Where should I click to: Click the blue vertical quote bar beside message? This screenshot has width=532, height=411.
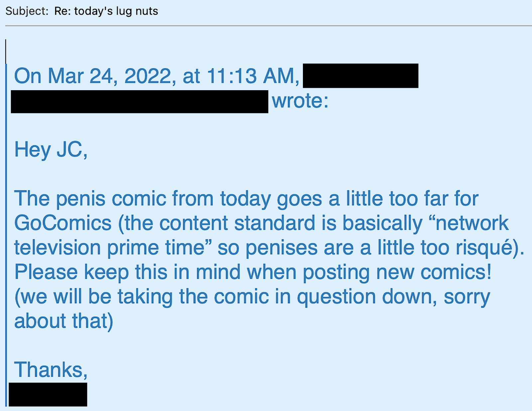6,235
